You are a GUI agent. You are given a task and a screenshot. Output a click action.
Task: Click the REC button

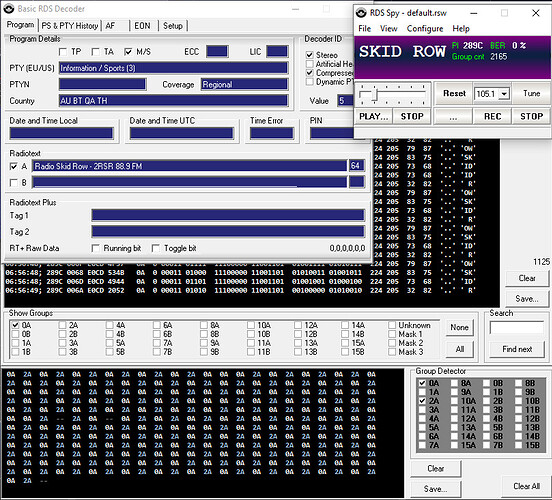tap(493, 116)
